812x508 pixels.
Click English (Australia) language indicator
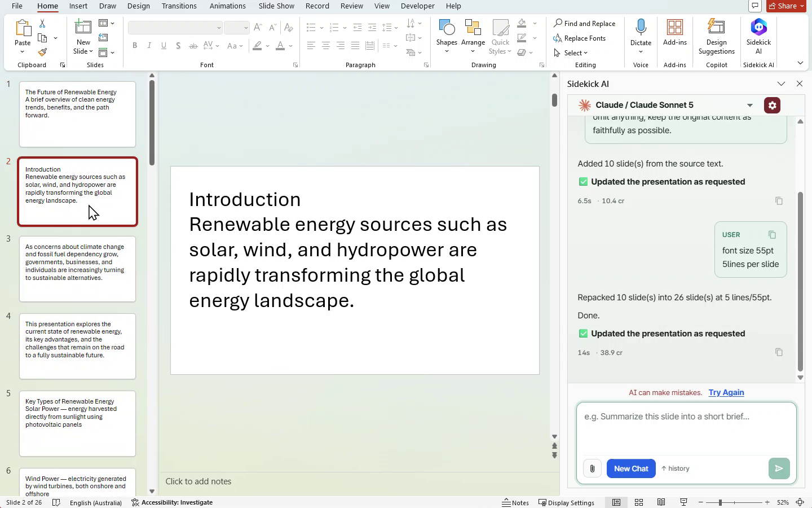(96, 502)
